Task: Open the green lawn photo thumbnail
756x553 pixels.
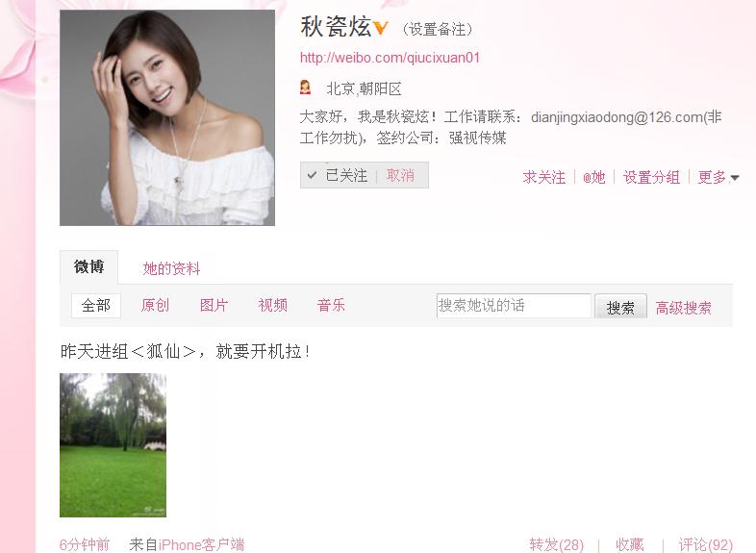Action: (x=113, y=445)
